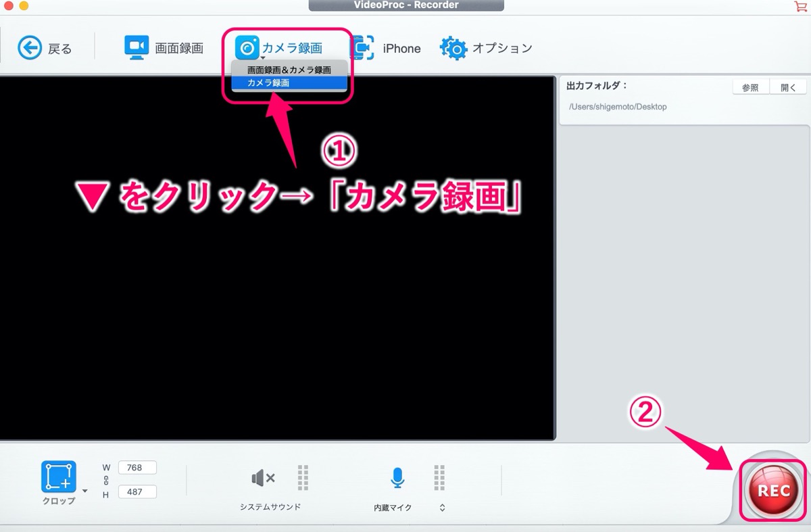Click the /Users/shigemoto/Desktop output path
Viewport: 811px width, 532px height.
pyautogui.click(x=618, y=107)
